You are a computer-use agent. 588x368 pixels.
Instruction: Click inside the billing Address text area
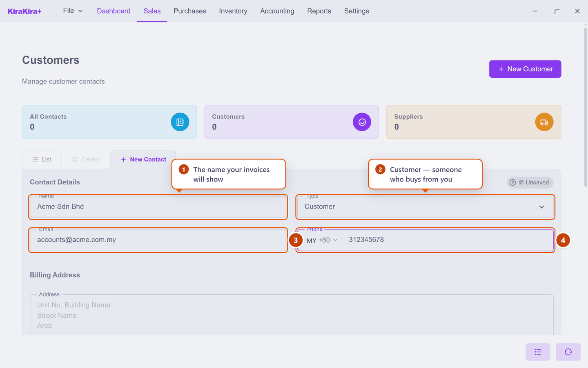point(292,315)
